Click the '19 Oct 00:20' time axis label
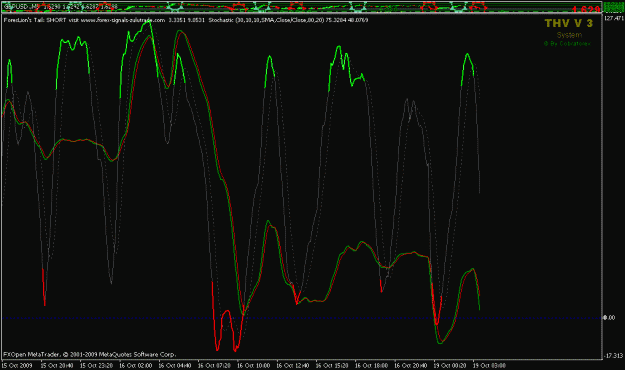Viewport: 625px width, 370px height. pyautogui.click(x=450, y=365)
